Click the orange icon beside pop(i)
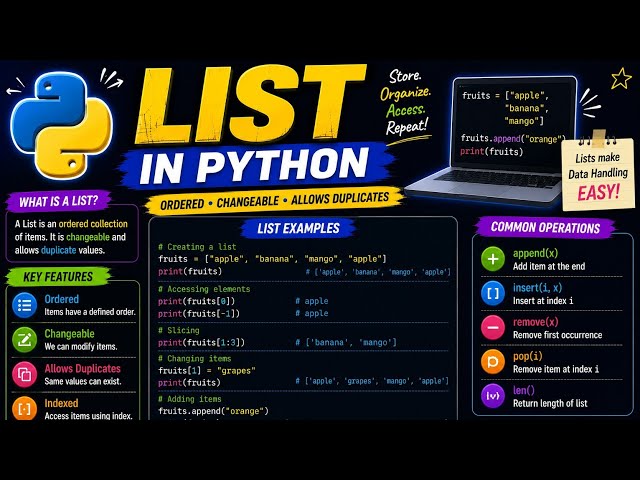The height and width of the screenshot is (480, 640). [493, 362]
